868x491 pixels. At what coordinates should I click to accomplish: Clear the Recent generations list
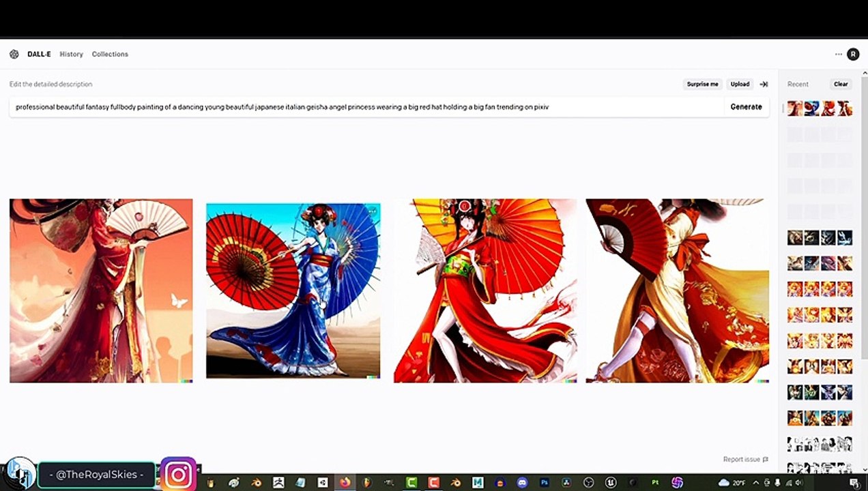(x=841, y=84)
